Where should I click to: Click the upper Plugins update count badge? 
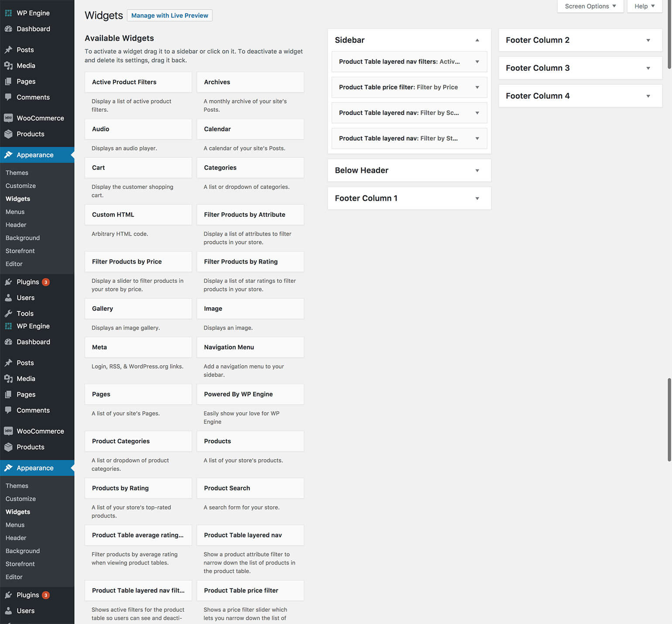pyautogui.click(x=46, y=282)
